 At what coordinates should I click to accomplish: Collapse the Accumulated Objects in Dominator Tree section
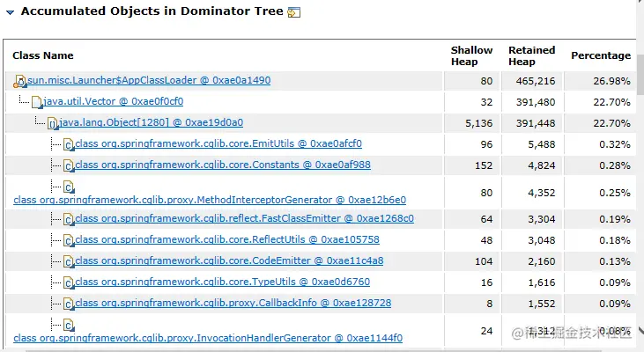[x=11, y=12]
